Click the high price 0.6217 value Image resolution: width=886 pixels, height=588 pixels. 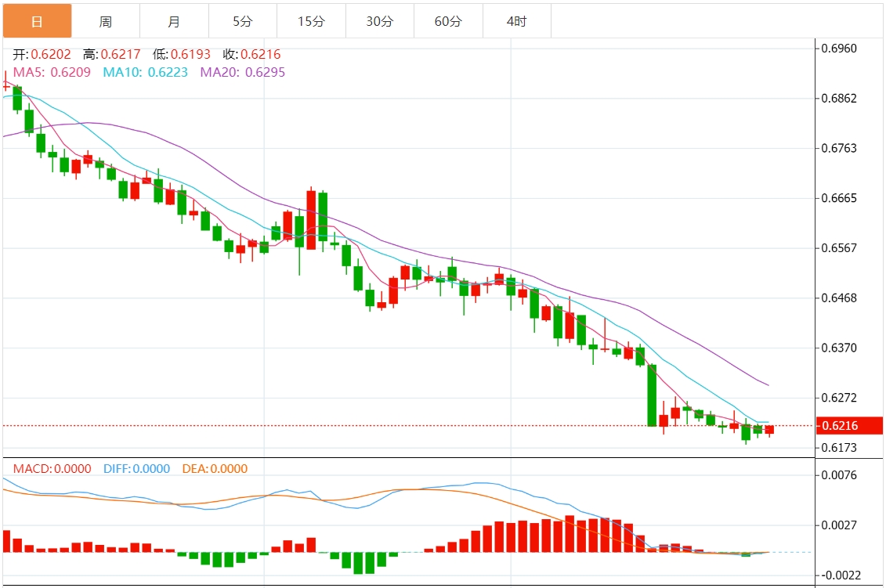click(x=121, y=54)
